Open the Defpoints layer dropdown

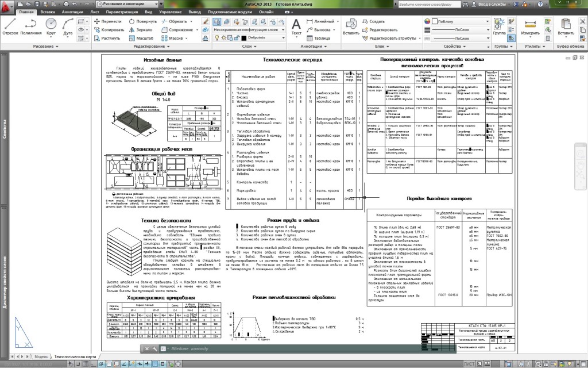pyautogui.click(x=249, y=37)
